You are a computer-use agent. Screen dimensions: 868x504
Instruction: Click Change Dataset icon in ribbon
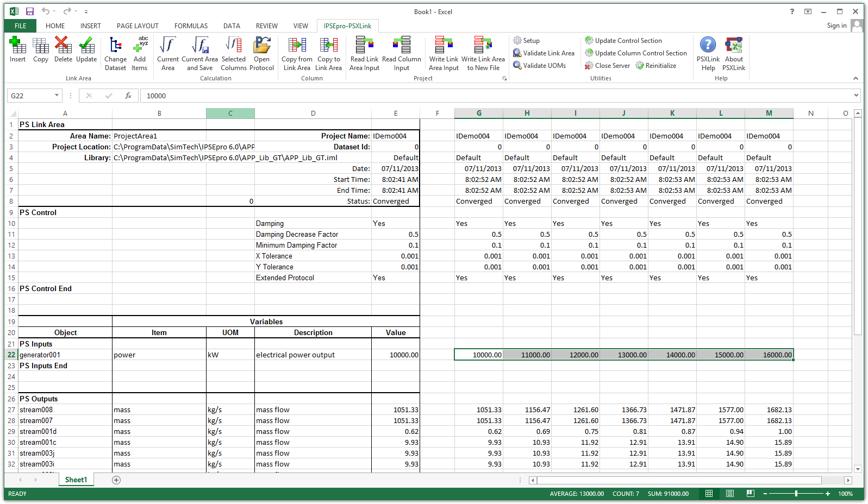115,53
